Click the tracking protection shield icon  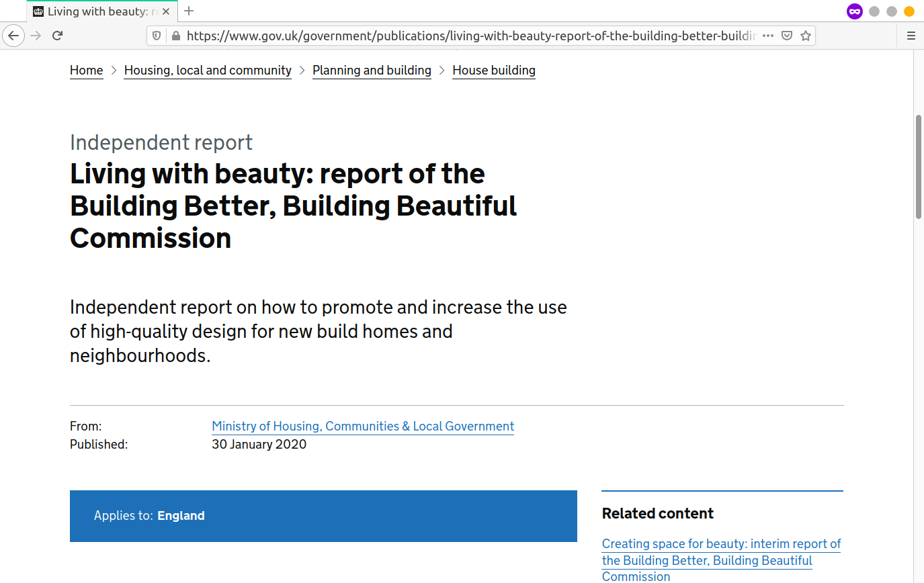pyautogui.click(x=157, y=36)
